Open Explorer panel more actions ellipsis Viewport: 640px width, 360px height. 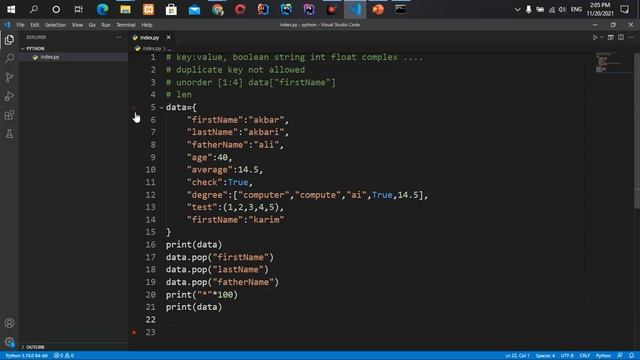pos(119,37)
